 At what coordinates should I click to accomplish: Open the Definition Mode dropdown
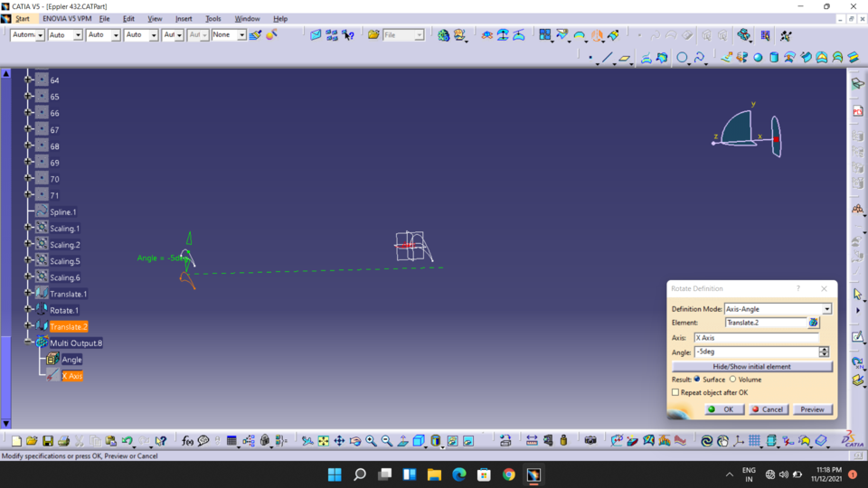[826, 309]
